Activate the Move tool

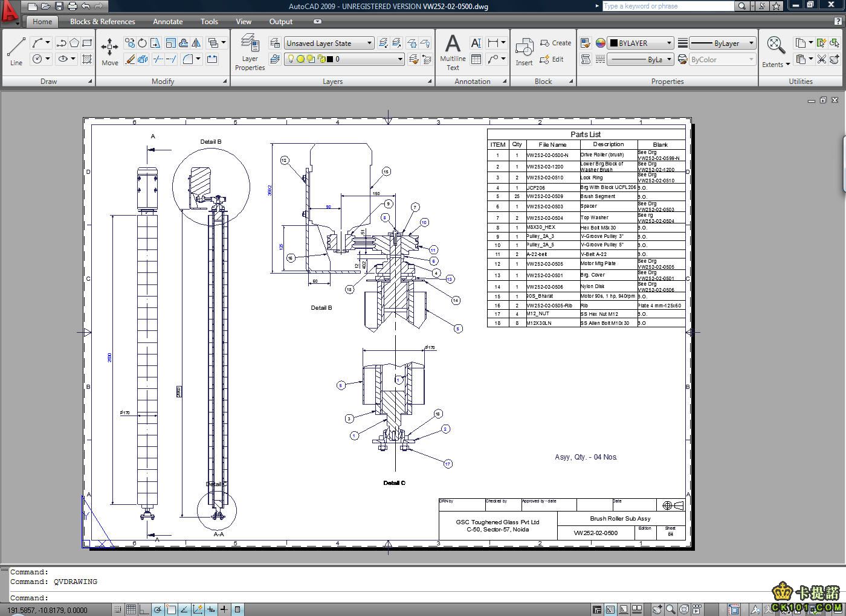point(110,51)
